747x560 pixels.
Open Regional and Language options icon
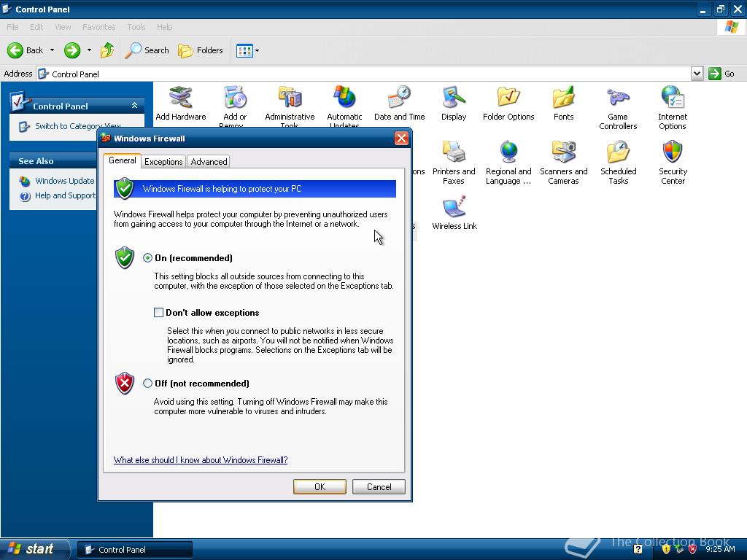click(x=508, y=163)
